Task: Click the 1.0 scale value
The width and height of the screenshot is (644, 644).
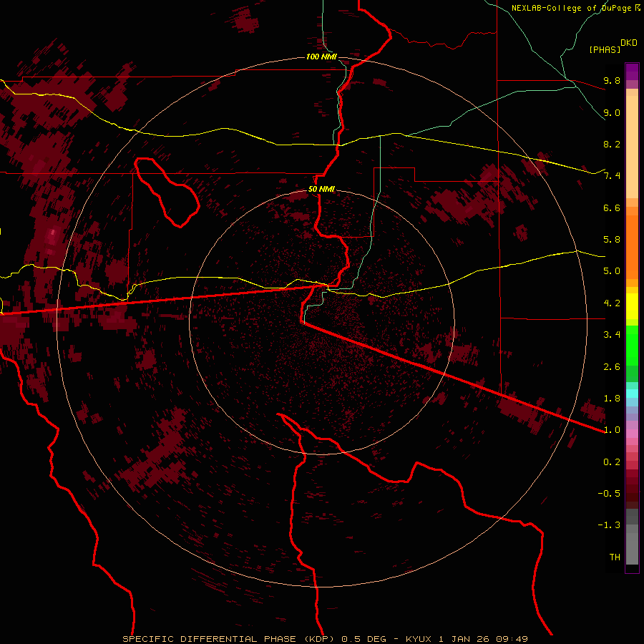Action: point(612,430)
